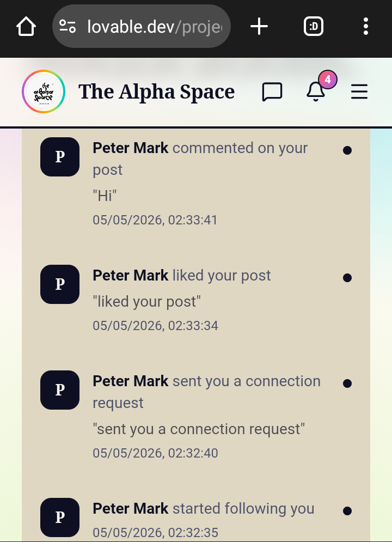Open the browser three-dot overflow menu

tap(366, 27)
